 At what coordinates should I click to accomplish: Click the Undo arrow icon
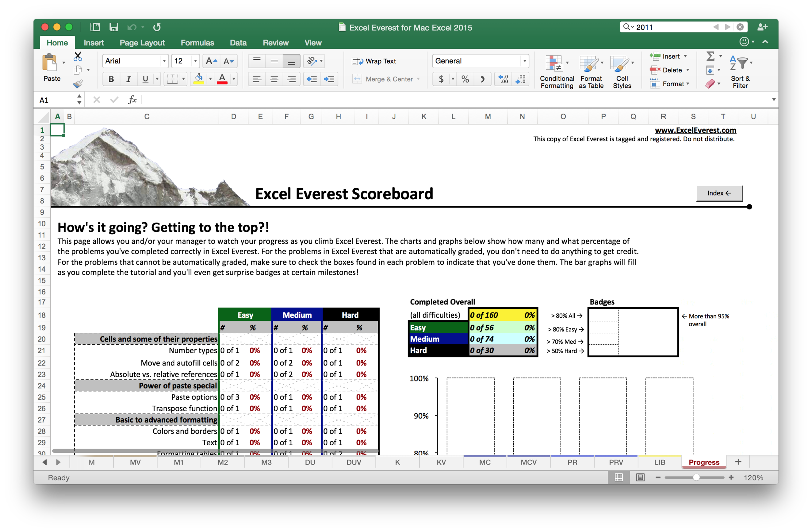pyautogui.click(x=132, y=27)
